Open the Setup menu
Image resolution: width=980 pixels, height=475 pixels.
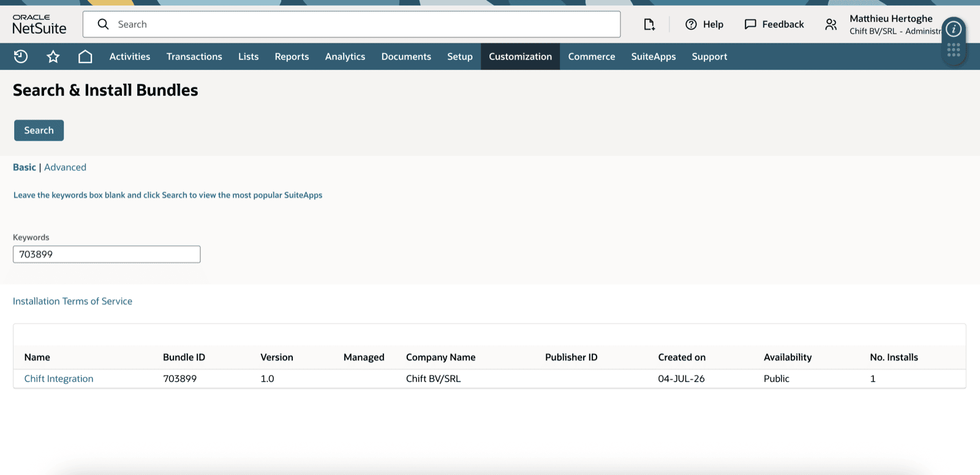point(460,56)
